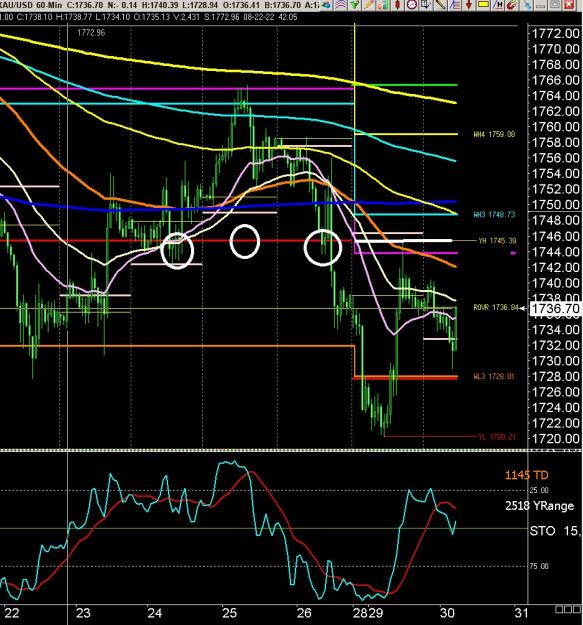Select the pencil drawing tool

[x=369, y=4]
